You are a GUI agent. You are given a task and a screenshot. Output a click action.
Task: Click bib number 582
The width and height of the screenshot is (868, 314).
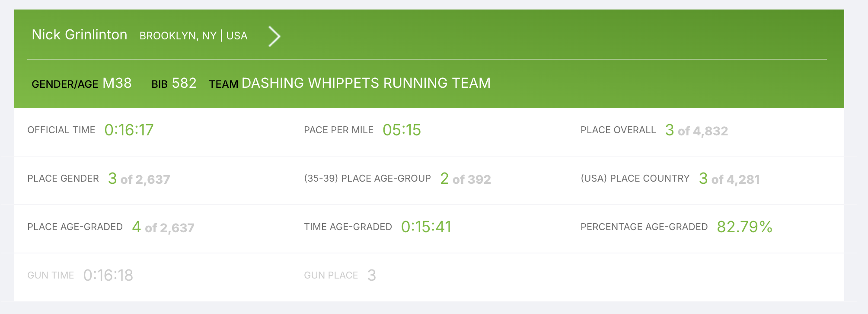pyautogui.click(x=184, y=83)
